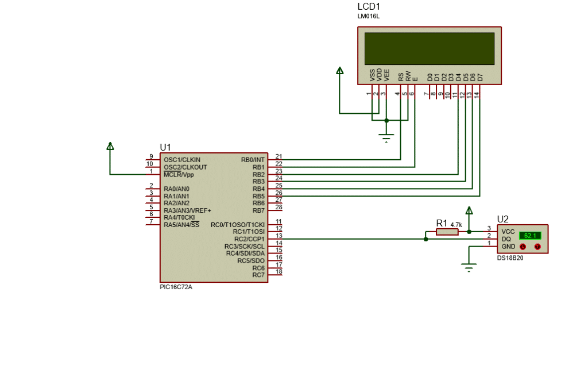Screen dimensions: 588x365
Task: Select the junction dot between R1 and VCC
Action: pyautogui.click(x=469, y=232)
